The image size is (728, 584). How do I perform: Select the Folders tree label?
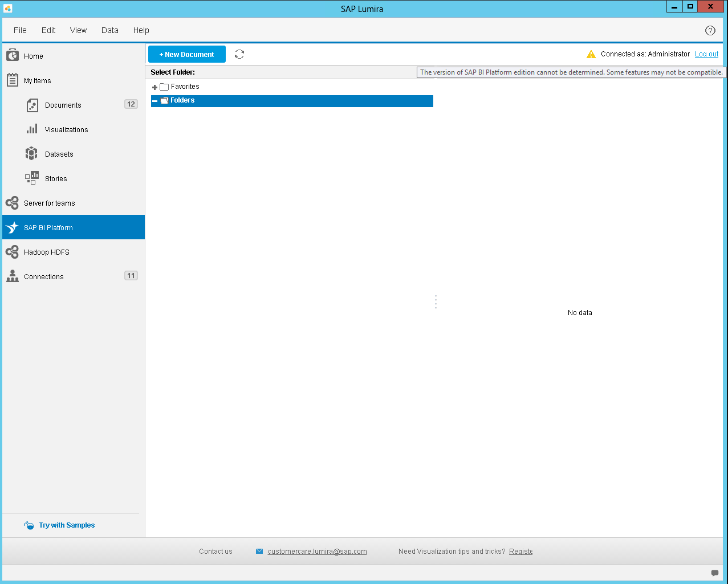click(182, 100)
